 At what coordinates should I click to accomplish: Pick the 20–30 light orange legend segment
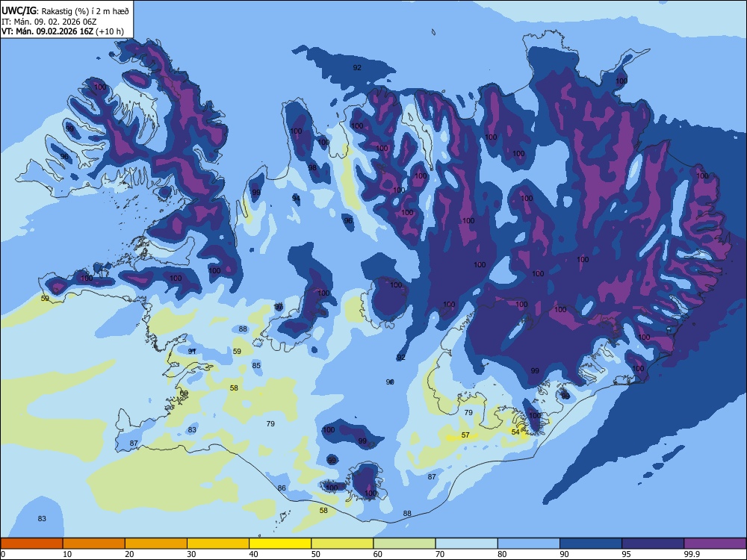pos(156,544)
